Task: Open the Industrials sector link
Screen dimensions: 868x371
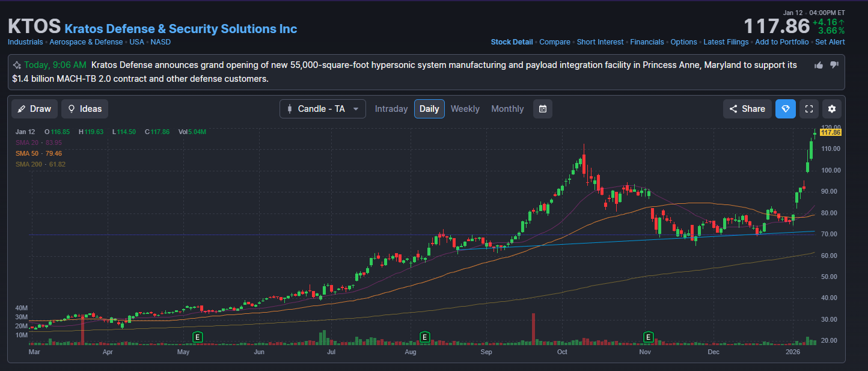Action: tap(25, 42)
